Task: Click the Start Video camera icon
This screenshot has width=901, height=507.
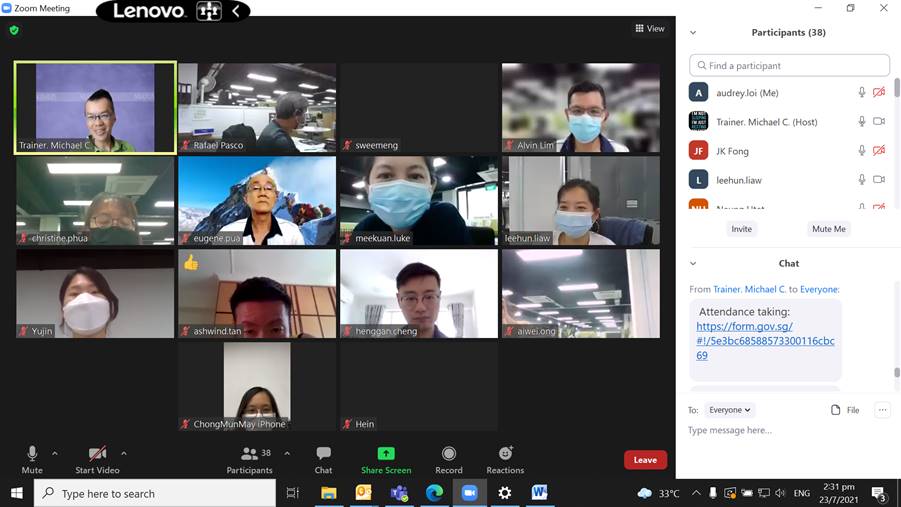Action: [x=97, y=454]
